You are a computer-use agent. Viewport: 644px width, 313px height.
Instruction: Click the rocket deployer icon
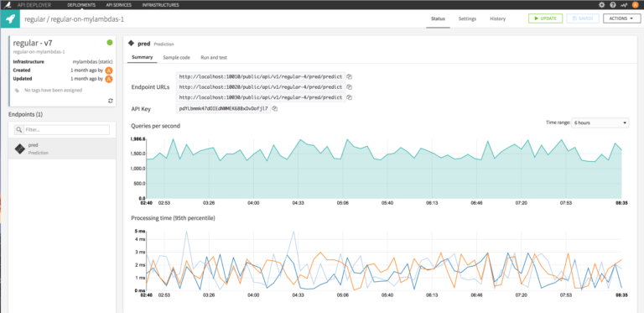[x=10, y=19]
